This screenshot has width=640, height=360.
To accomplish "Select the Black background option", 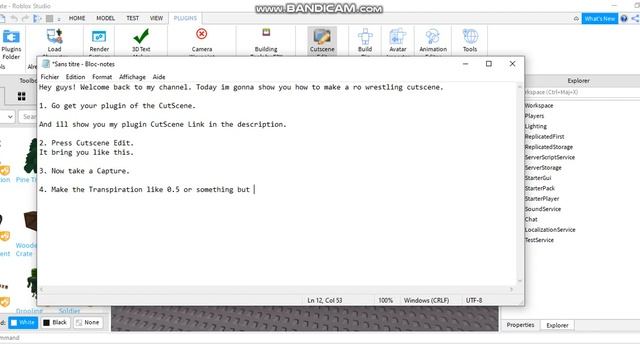I will click(x=55, y=322).
